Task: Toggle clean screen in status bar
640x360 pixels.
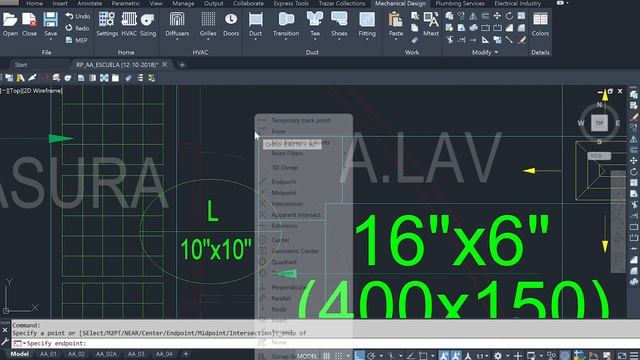Action: point(622,356)
